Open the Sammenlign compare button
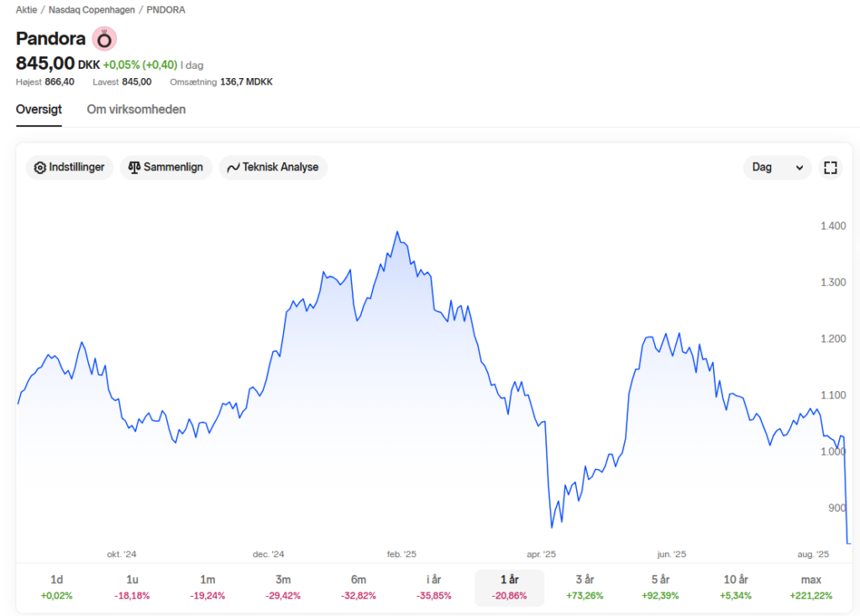Viewport: 860px width, 616px height. coord(166,167)
